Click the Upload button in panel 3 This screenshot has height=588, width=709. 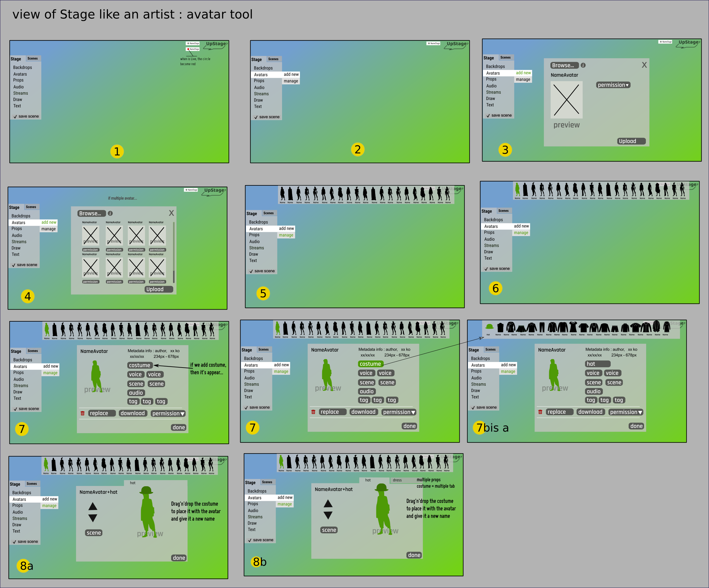click(x=631, y=141)
